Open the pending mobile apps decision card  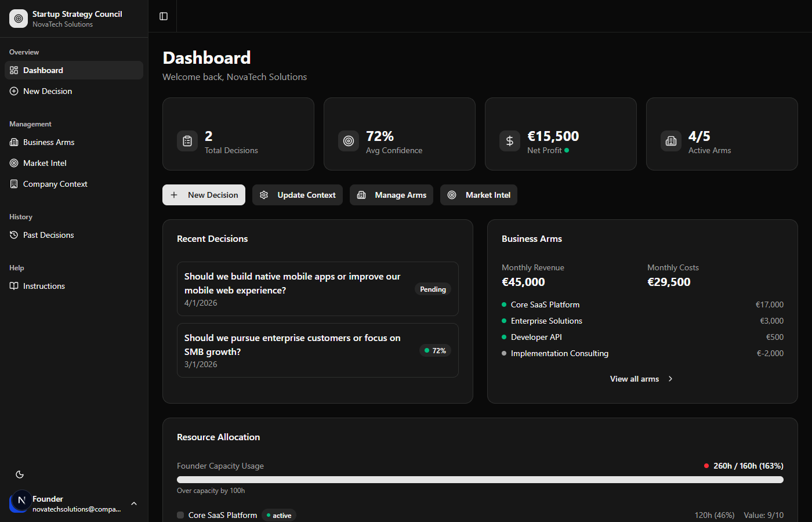click(318, 288)
